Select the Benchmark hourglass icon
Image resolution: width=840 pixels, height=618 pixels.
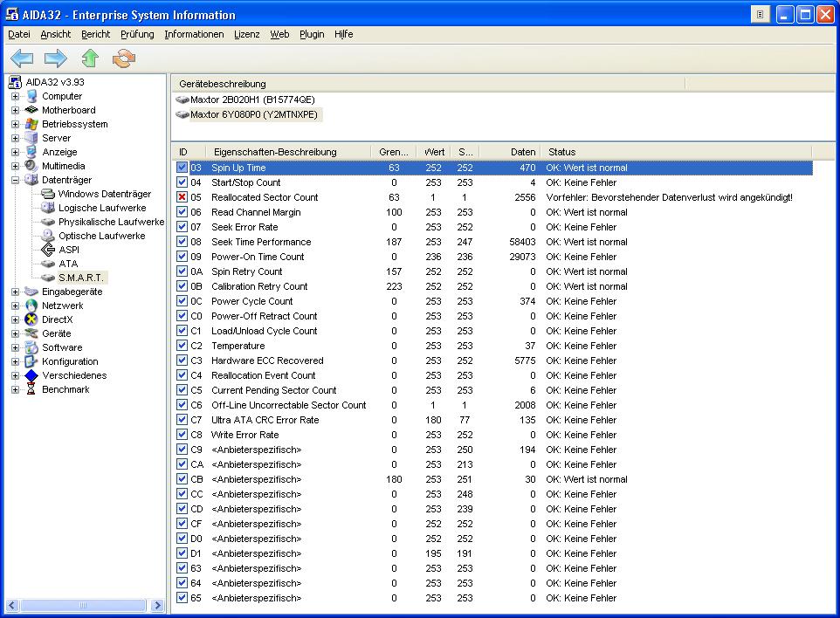[31, 389]
